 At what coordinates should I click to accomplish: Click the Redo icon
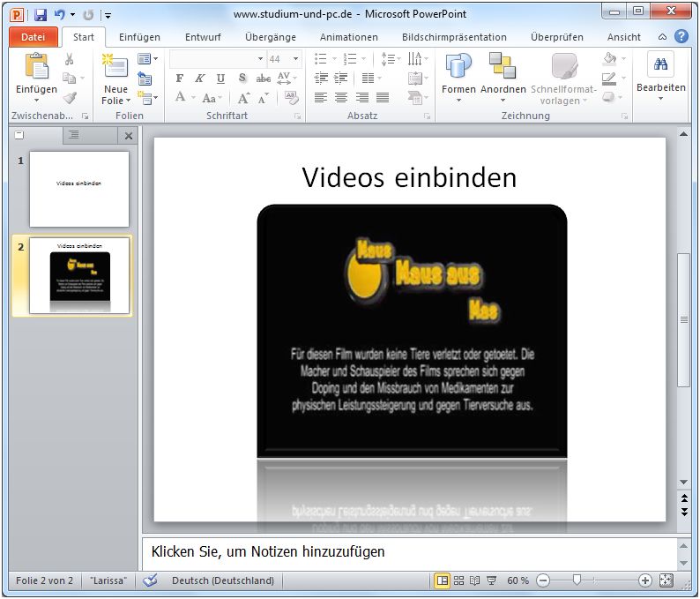[x=88, y=15]
